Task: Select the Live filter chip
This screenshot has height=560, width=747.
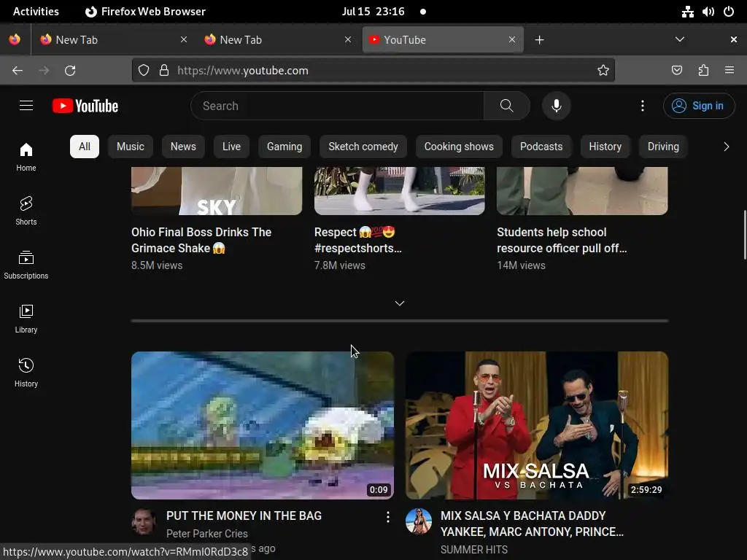Action: click(x=231, y=147)
